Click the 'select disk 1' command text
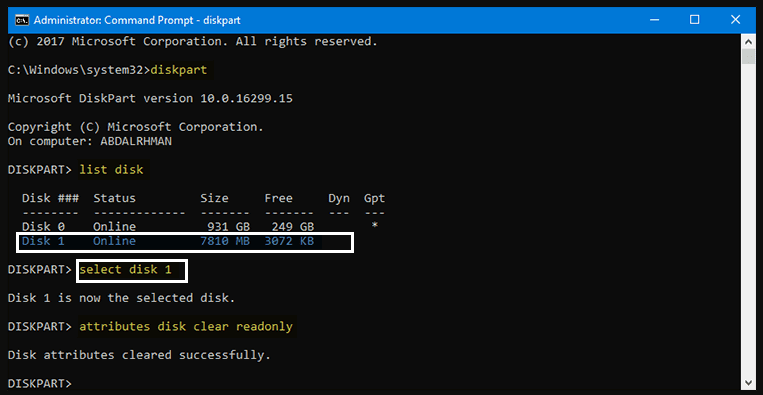The width and height of the screenshot is (763, 395). point(126,269)
